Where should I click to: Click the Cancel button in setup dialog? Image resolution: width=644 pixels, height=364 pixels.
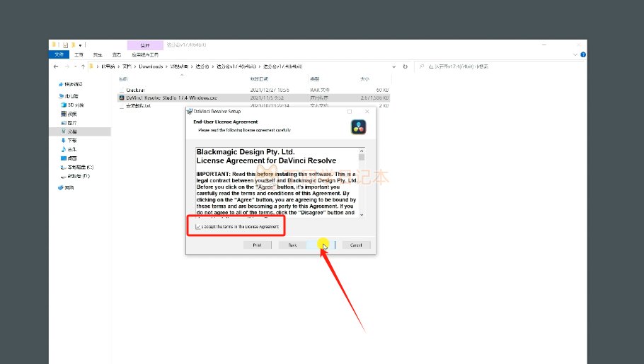(x=356, y=245)
